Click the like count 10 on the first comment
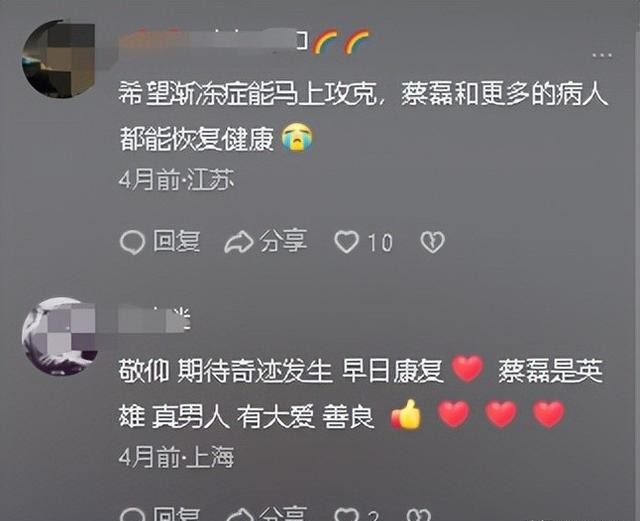 (380, 243)
